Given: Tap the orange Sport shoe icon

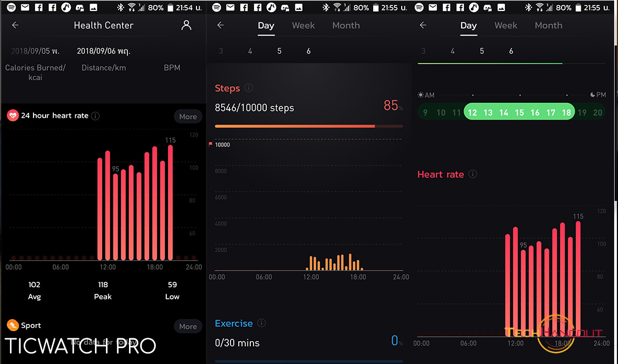Looking at the screenshot, I should tap(13, 325).
